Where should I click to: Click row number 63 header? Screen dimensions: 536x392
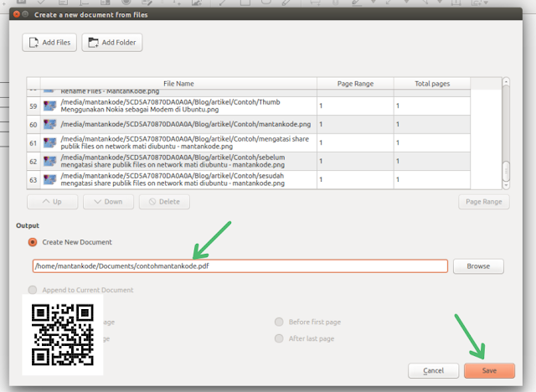(x=33, y=180)
